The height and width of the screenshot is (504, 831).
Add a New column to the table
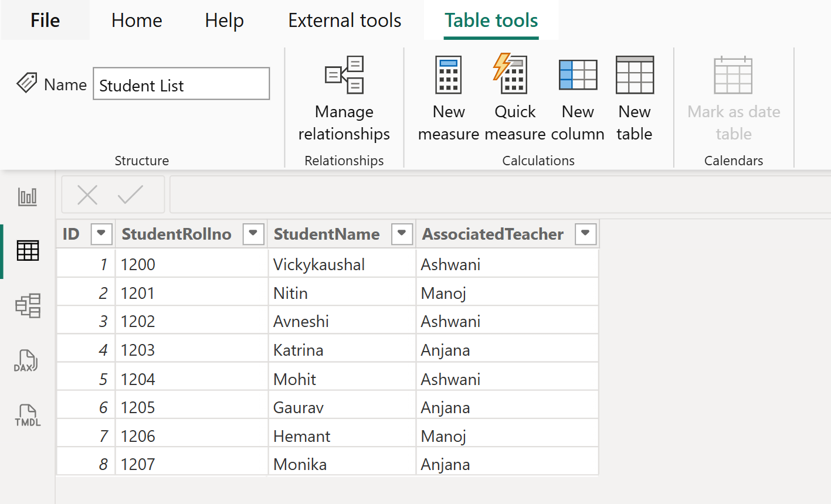pos(578,98)
